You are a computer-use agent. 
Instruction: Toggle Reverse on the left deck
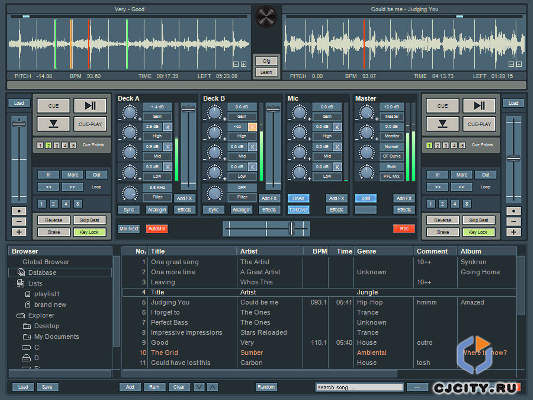(54, 220)
